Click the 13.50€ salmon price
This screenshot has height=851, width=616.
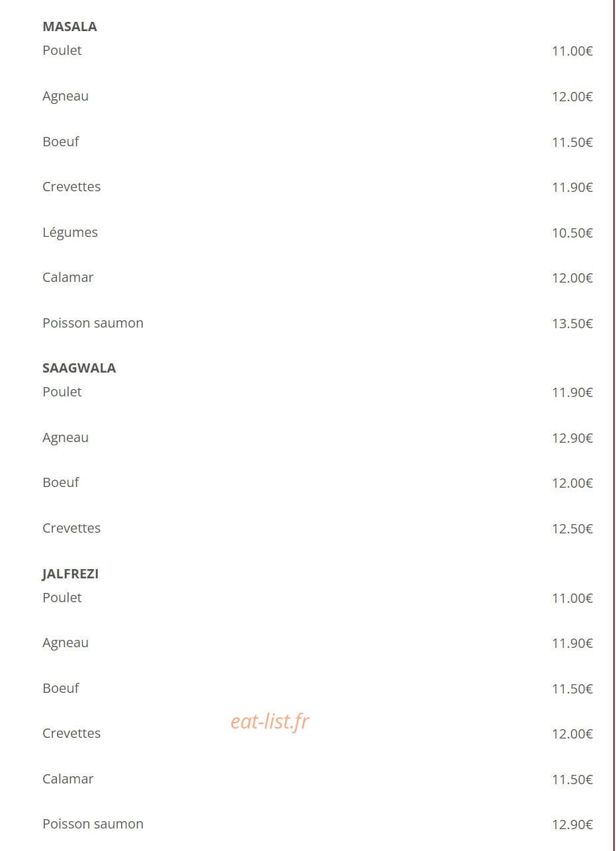click(x=572, y=324)
